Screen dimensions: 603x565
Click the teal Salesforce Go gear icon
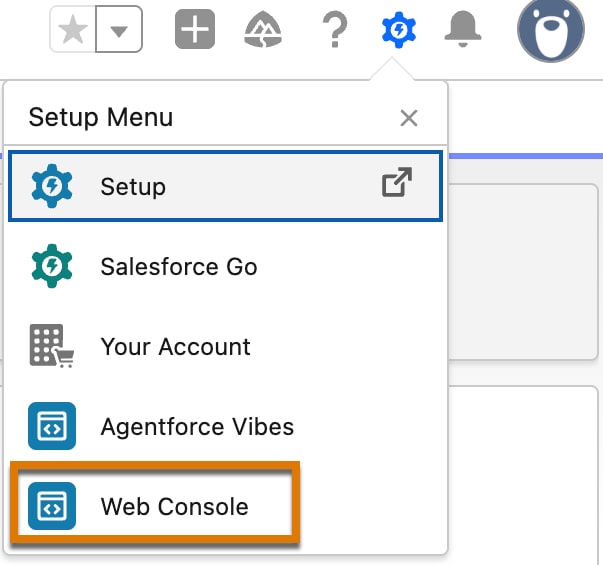52,266
